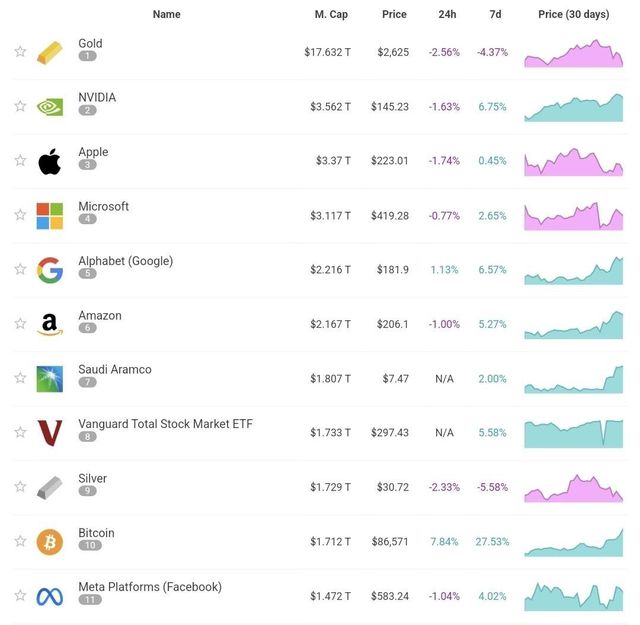Click the Meta Platforms logo icon
Image resolution: width=640 pixels, height=625 pixels.
tap(49, 596)
